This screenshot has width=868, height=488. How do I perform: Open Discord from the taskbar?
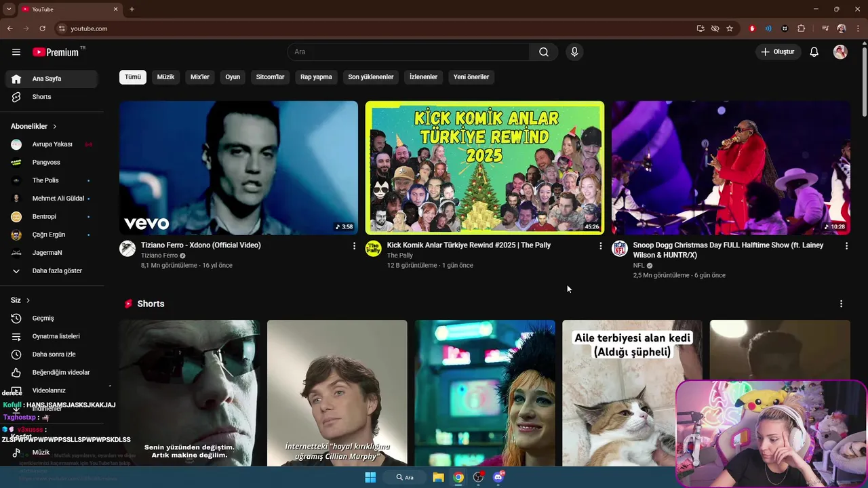498,477
